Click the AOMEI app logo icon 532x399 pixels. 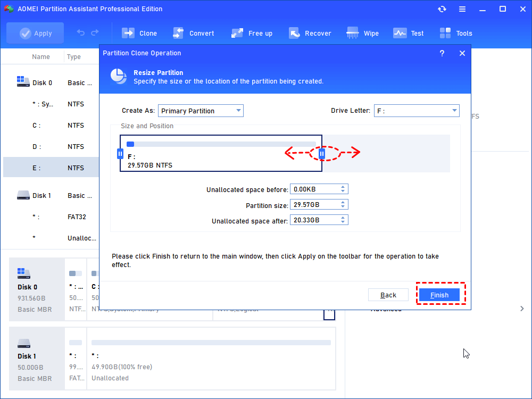[x=9, y=9]
